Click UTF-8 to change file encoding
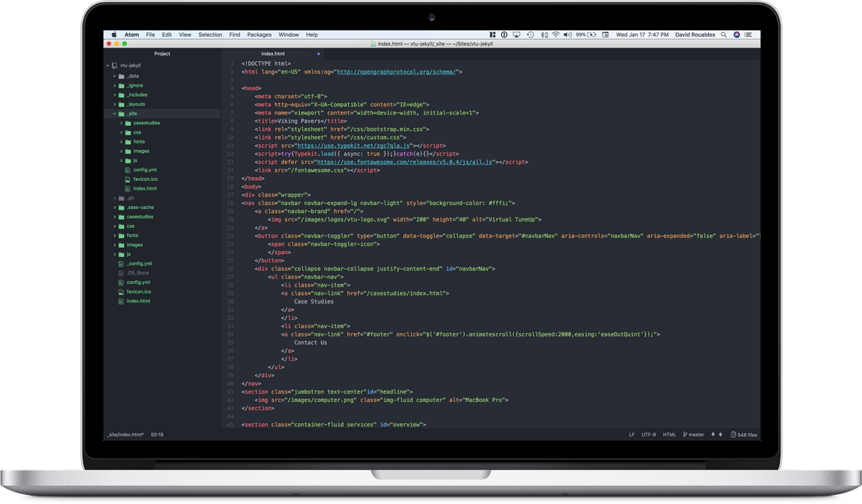Image resolution: width=862 pixels, height=504 pixels. [x=649, y=434]
